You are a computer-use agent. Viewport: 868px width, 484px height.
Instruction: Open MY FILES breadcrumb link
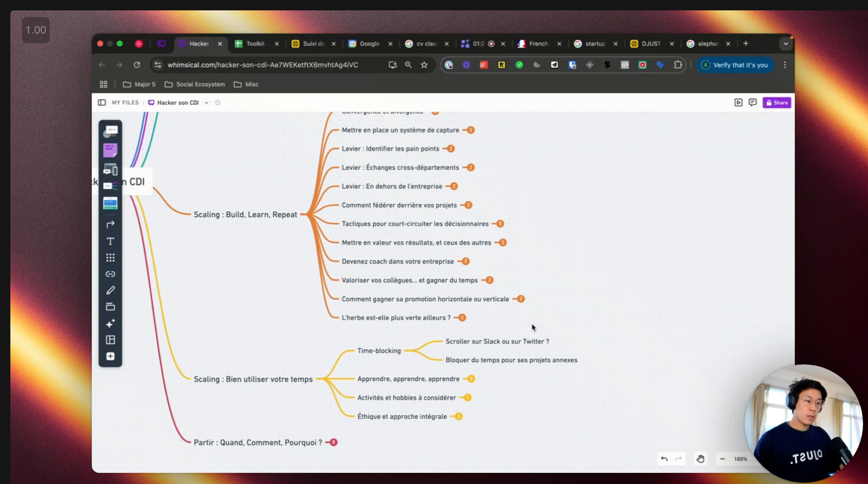coord(125,102)
